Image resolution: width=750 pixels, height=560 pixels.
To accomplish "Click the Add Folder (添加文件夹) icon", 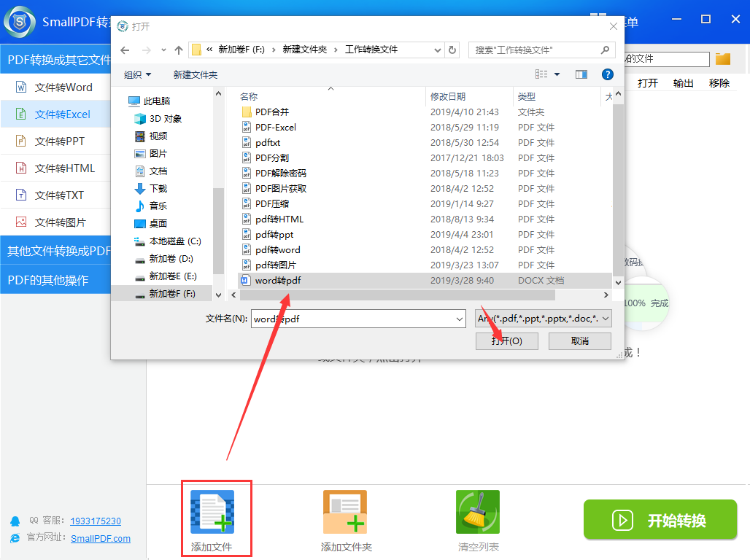I will click(345, 512).
